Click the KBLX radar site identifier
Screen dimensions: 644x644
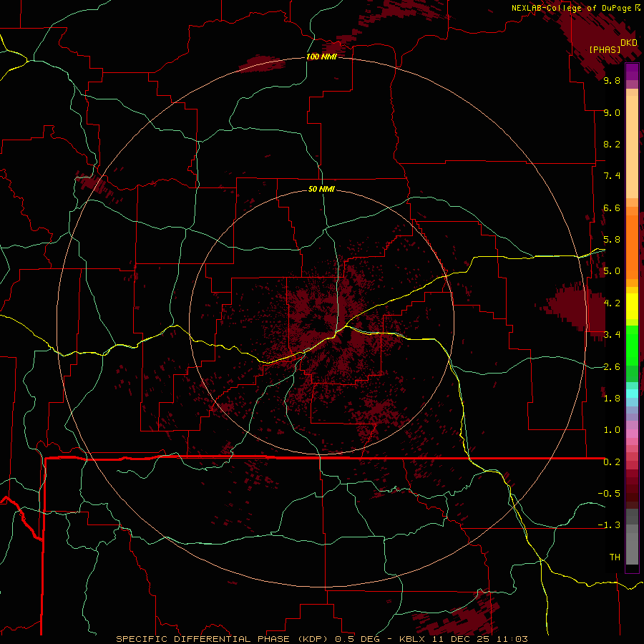(x=414, y=639)
